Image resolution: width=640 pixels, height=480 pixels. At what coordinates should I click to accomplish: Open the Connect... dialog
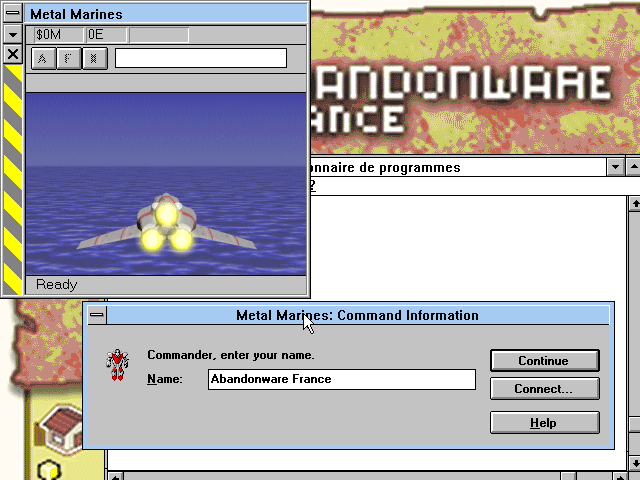coord(544,388)
